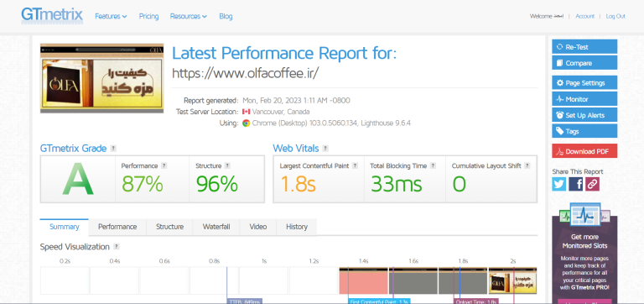This screenshot has width=644, height=304.
Task: Copy report link via chain icon
Action: [x=592, y=184]
